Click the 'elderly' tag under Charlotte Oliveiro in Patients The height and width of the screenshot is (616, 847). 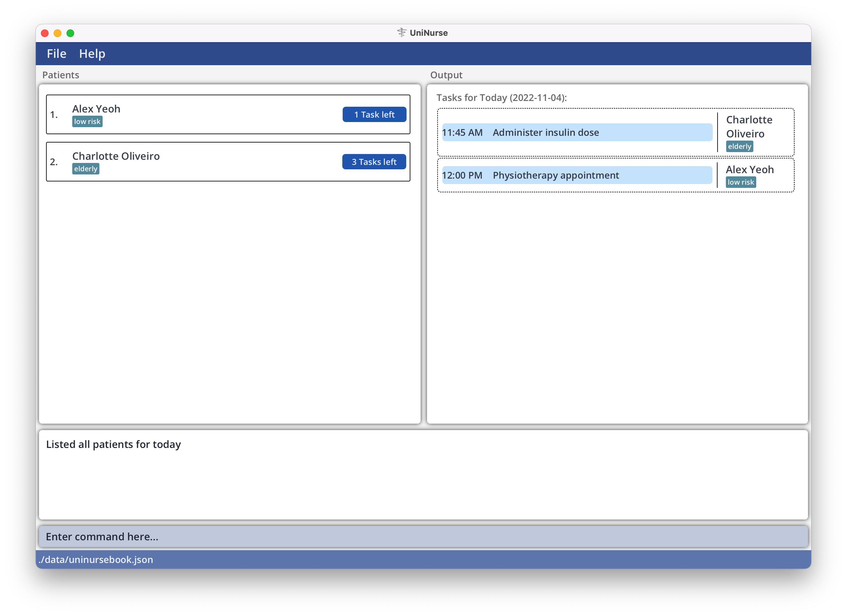(x=86, y=169)
